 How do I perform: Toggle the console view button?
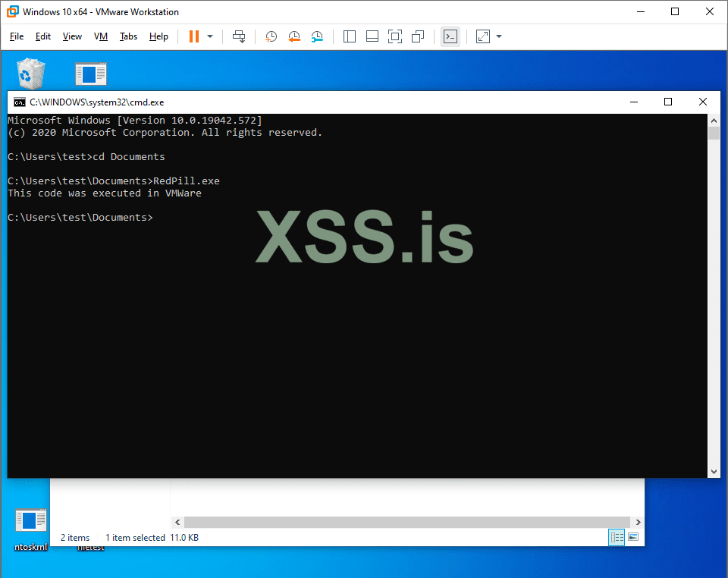[450, 36]
